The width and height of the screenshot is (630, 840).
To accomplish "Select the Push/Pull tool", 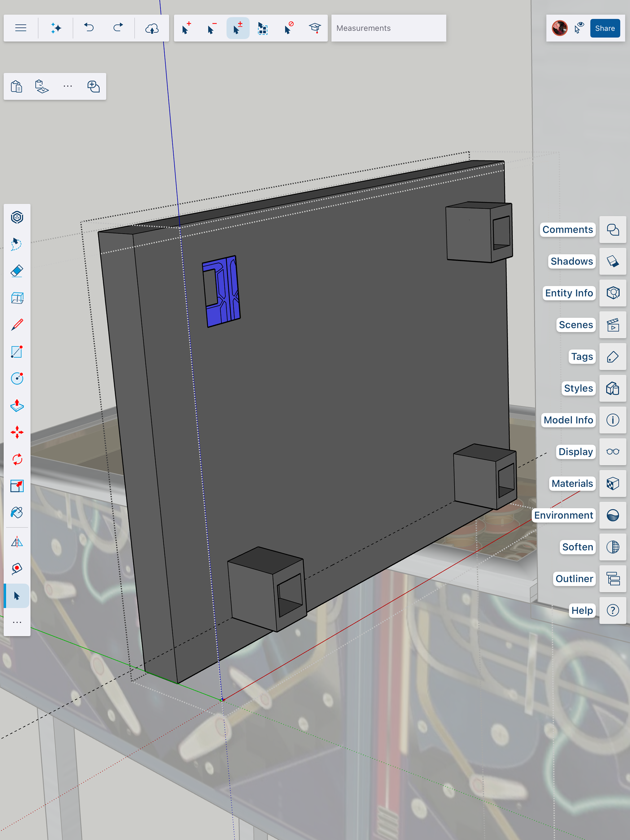I will 17,406.
